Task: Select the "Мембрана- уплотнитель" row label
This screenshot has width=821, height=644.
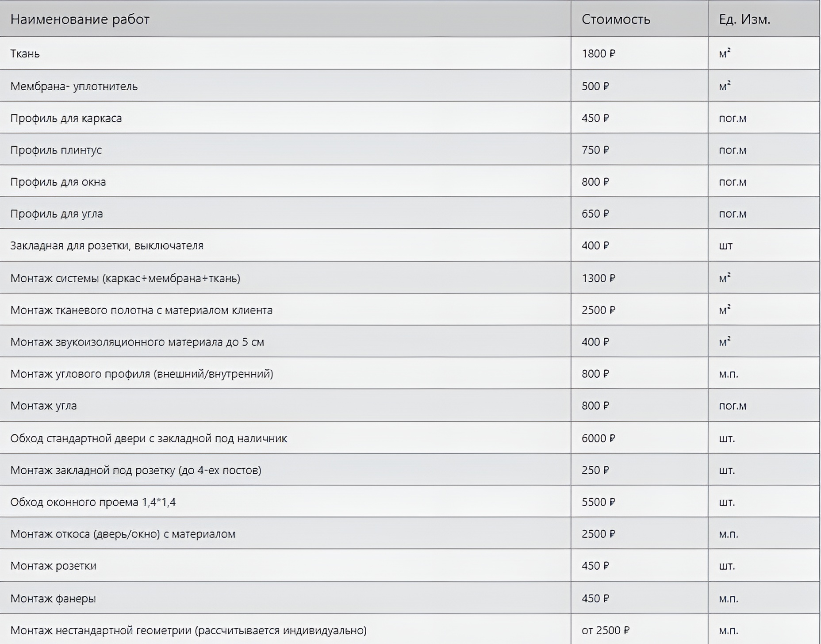Action: tap(74, 86)
